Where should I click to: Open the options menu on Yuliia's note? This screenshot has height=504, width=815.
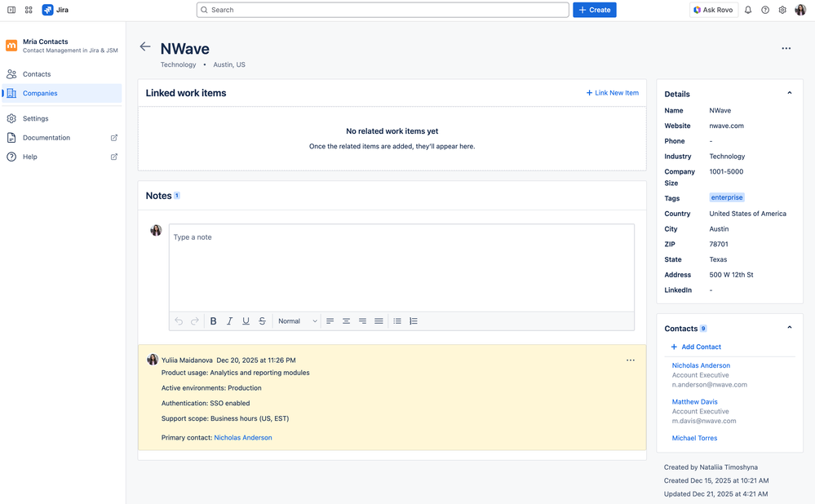[631, 360]
